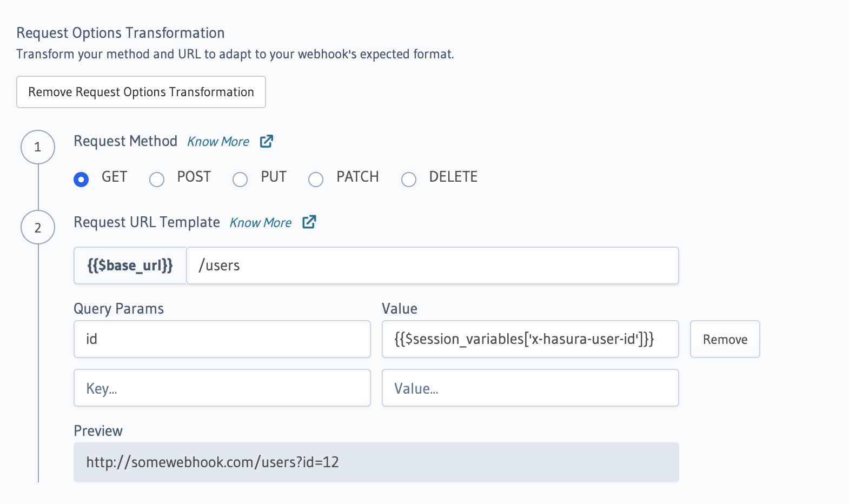The height and width of the screenshot is (504, 849).
Task: Click the empty Value... input field
Action: tap(530, 388)
